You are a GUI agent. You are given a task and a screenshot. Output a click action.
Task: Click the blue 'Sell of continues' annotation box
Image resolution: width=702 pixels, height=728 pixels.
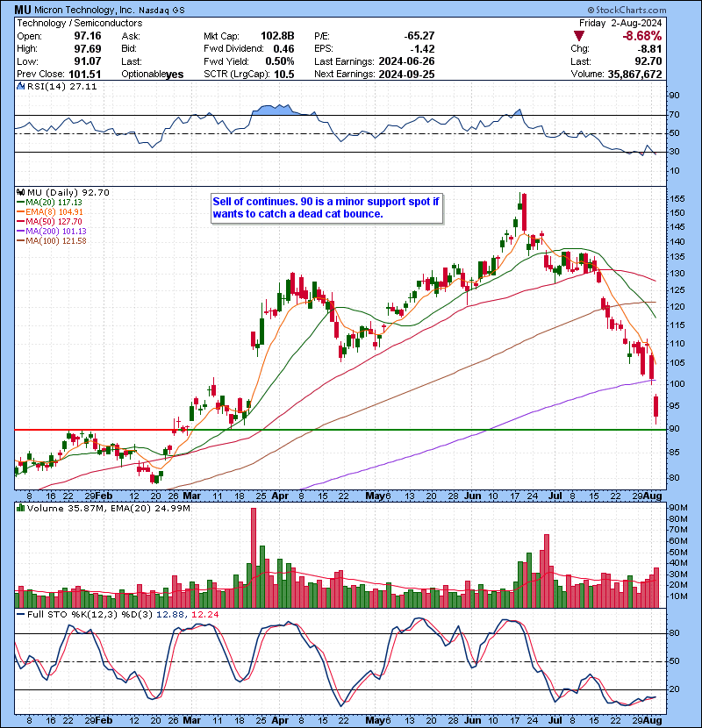coord(326,208)
